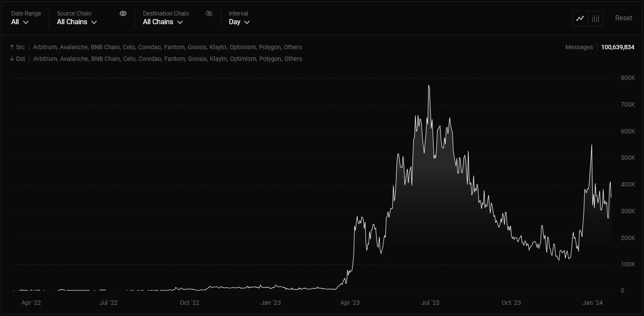This screenshot has height=316, width=644.
Task: Switch to bar chart view
Action: pyautogui.click(x=596, y=18)
